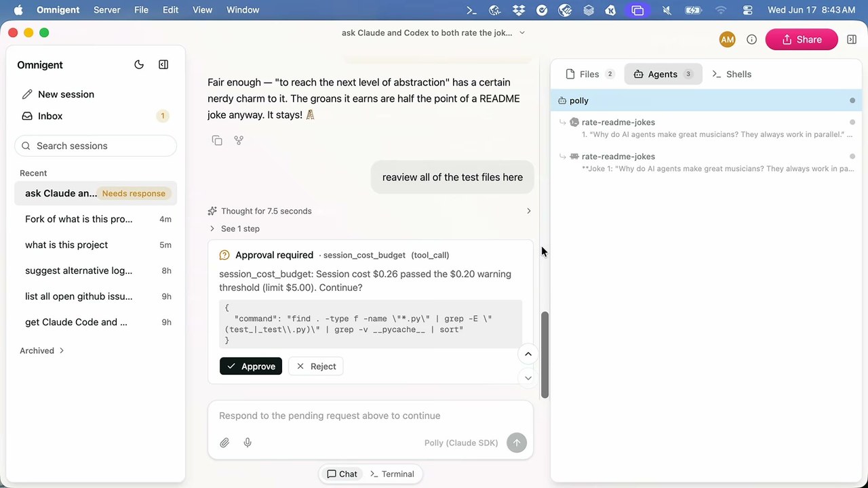Click the checkmark circle menu bar icon
Viewport: 868px width, 488px height.
(x=542, y=9)
